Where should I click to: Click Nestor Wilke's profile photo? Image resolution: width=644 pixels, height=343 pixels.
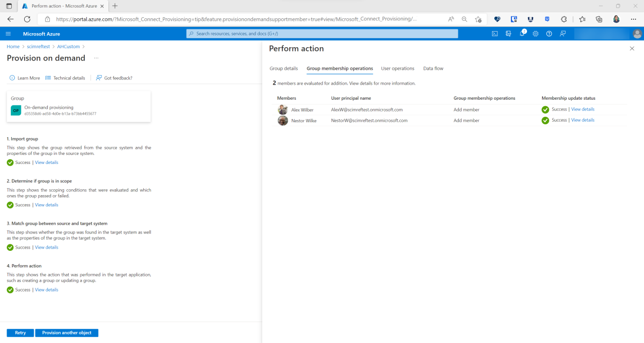tap(283, 121)
